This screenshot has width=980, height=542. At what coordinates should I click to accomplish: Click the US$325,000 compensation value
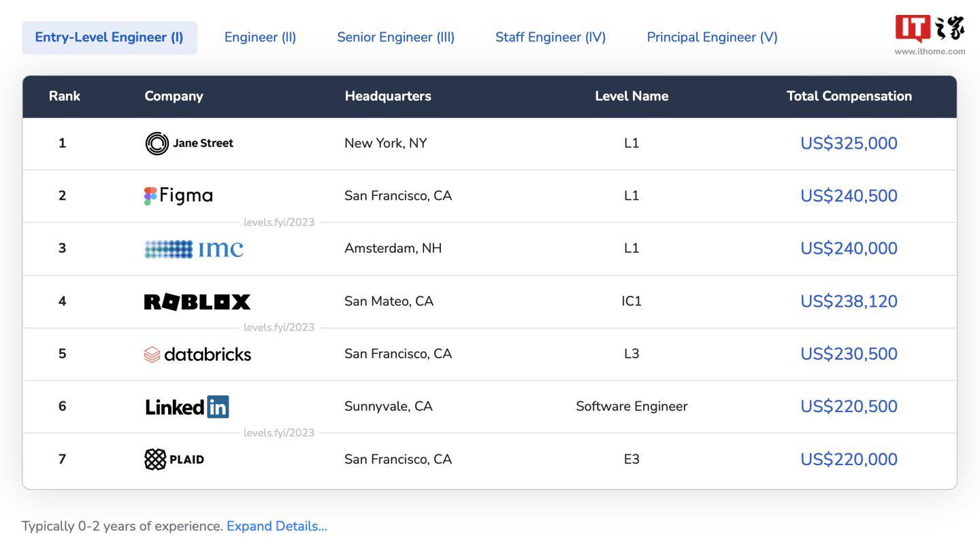849,143
